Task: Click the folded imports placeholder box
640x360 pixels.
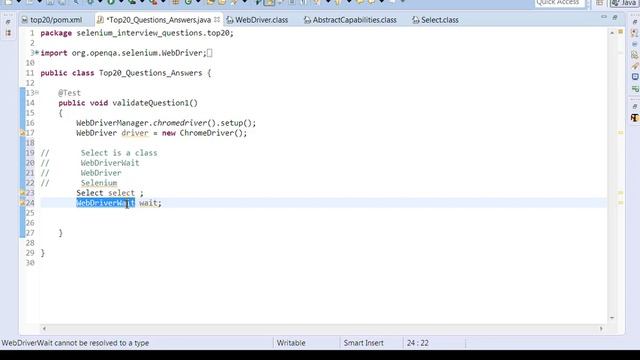Action: (209, 53)
